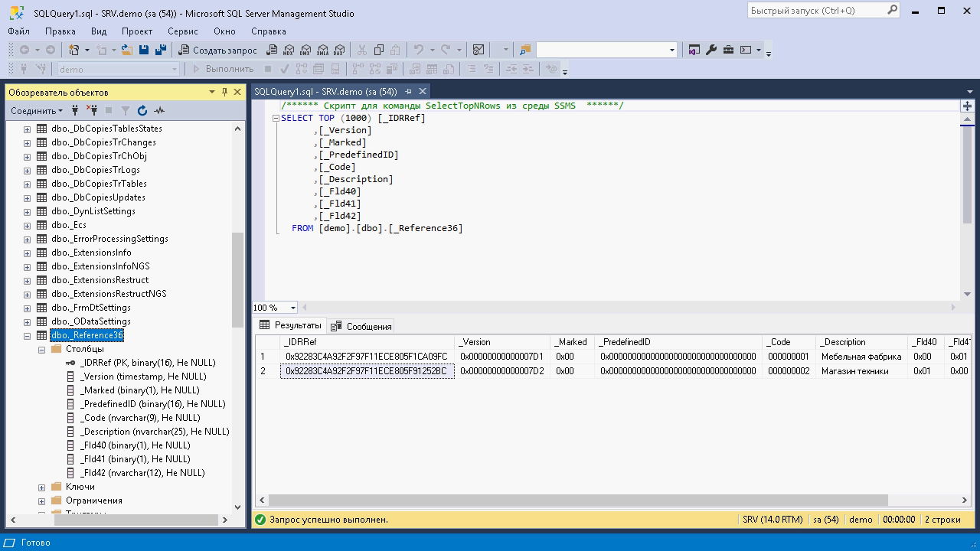Open the Toolbox briefcase icon
980x551 pixels.
[727, 50]
